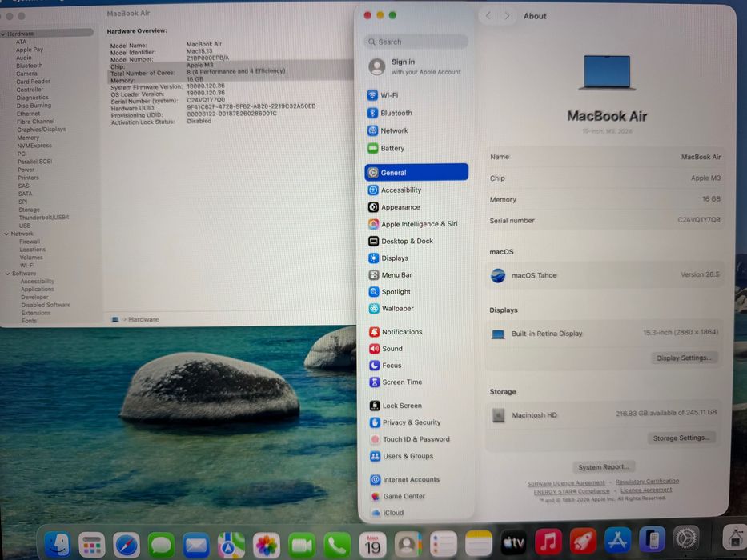Select NVMExpress in System Information sidebar

(34, 146)
